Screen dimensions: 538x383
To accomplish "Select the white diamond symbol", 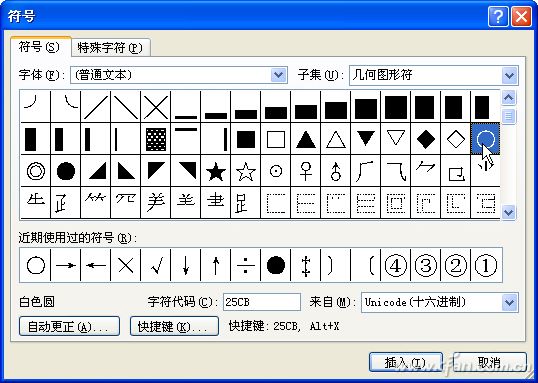I will coord(456,139).
